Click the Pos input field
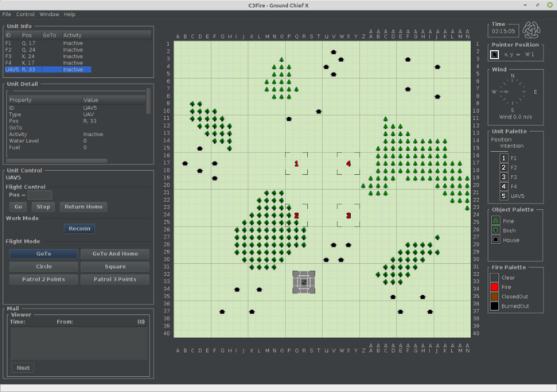The width and height of the screenshot is (557, 392). tap(41, 195)
